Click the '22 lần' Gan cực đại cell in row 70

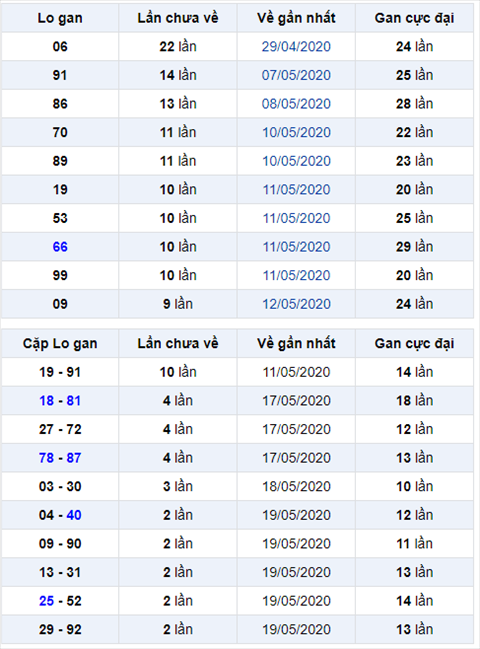(x=414, y=132)
